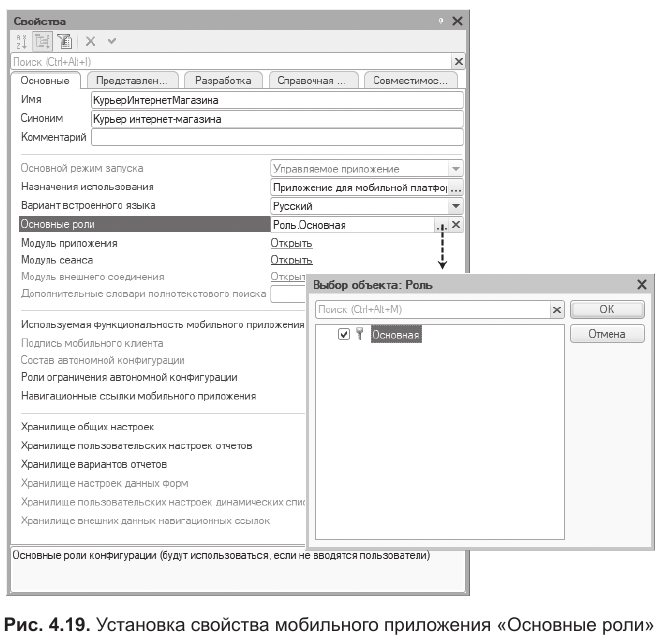670x641 pixels.
Task: Click the confirm checkmark toolbar icon
Action: [112, 41]
